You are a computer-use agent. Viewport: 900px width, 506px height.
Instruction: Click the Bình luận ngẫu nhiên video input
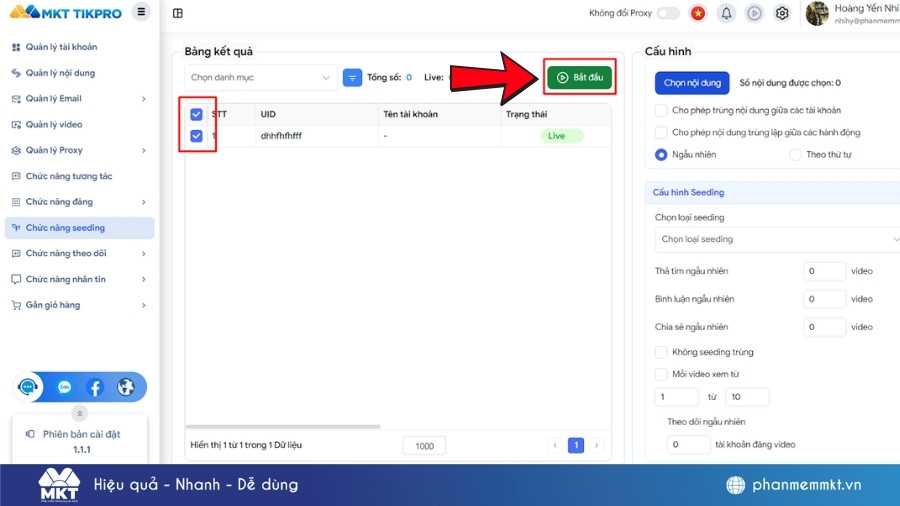pos(824,299)
